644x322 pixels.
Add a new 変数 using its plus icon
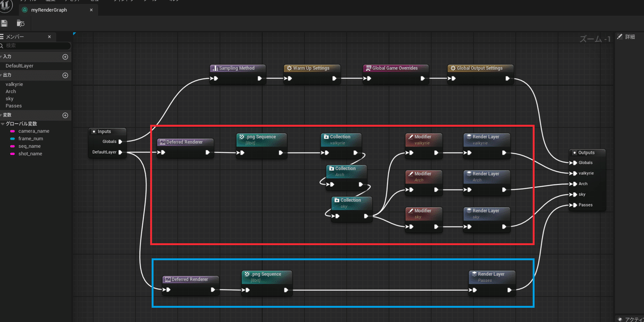(65, 115)
